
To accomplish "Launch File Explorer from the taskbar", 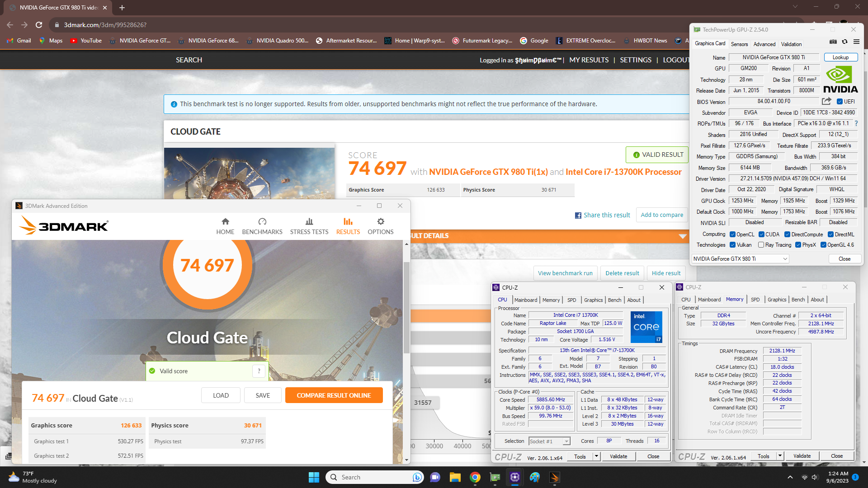I will 455,477.
